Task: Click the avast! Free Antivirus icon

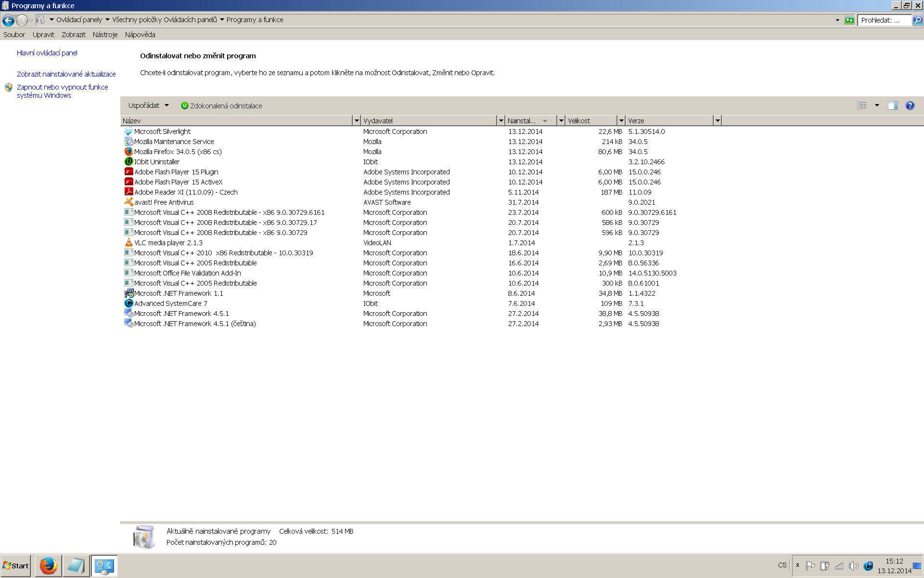Action: pyautogui.click(x=128, y=202)
